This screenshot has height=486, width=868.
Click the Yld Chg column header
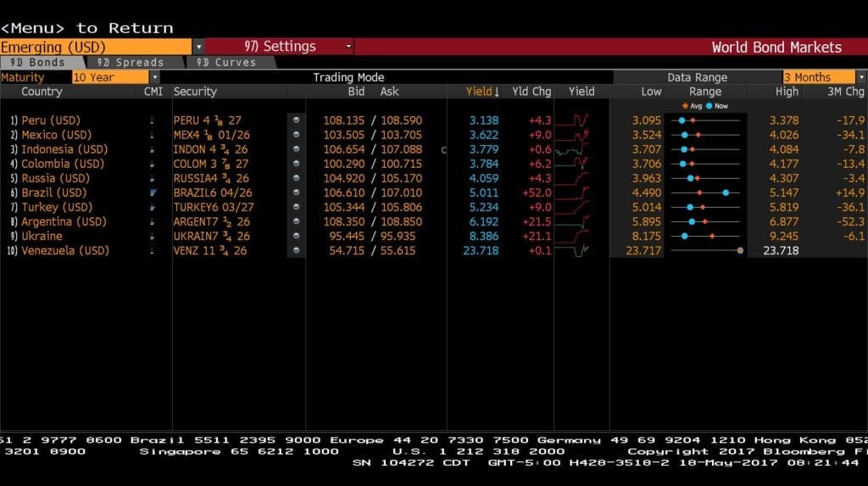[531, 92]
